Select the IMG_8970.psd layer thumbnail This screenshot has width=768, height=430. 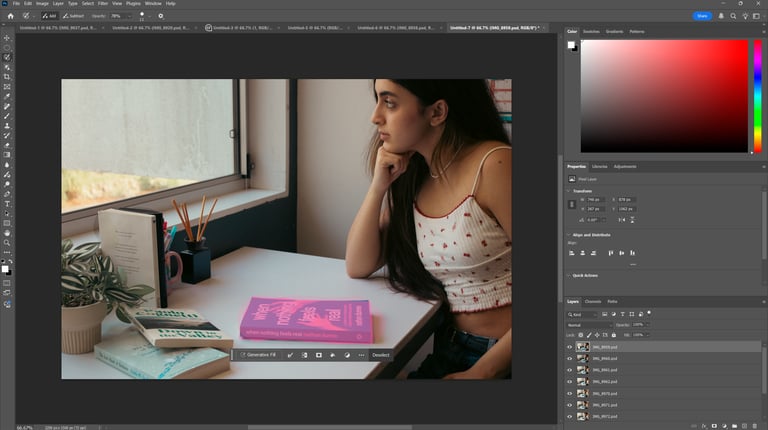[582, 393]
